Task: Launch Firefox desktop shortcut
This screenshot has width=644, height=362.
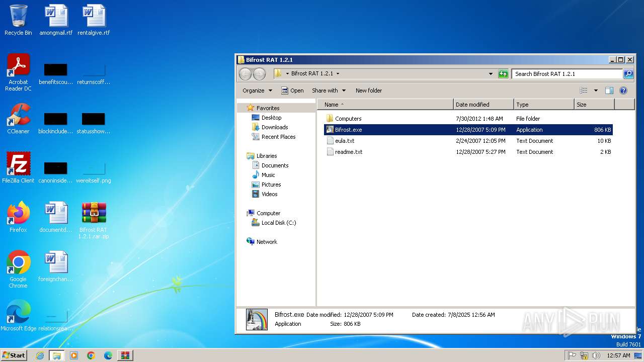Action: click(18, 217)
